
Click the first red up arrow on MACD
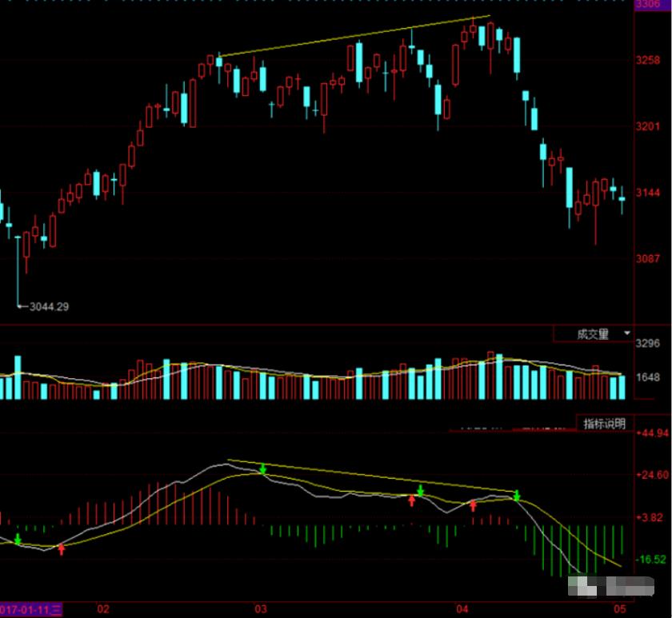tap(61, 548)
